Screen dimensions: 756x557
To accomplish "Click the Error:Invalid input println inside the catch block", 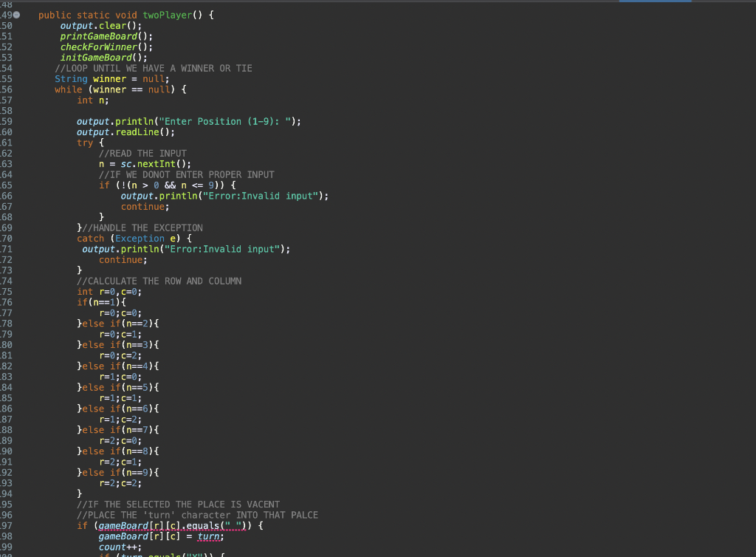I will point(186,249).
